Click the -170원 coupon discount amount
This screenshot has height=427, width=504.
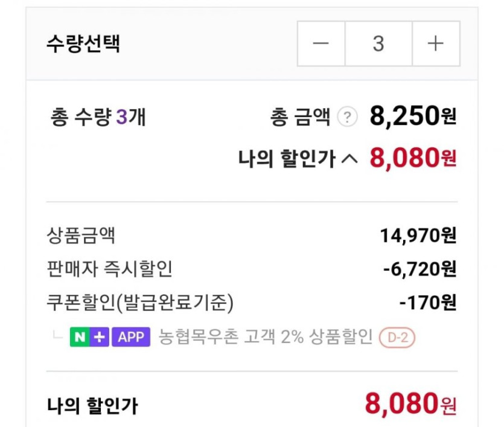[427, 302]
